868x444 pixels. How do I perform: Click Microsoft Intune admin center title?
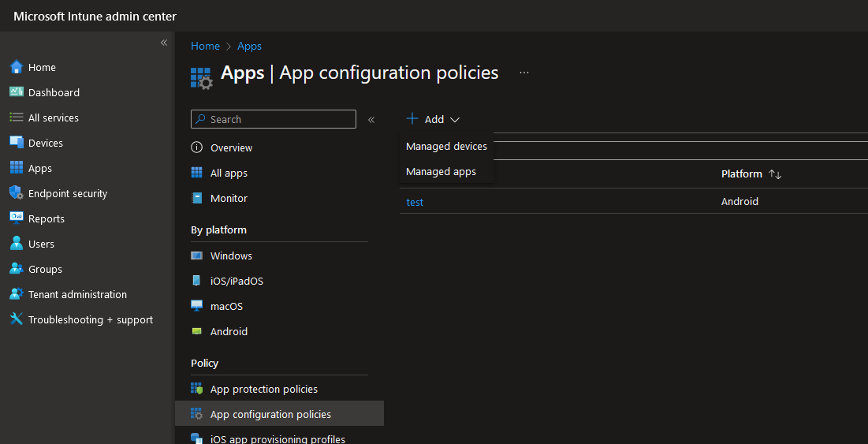tap(95, 16)
